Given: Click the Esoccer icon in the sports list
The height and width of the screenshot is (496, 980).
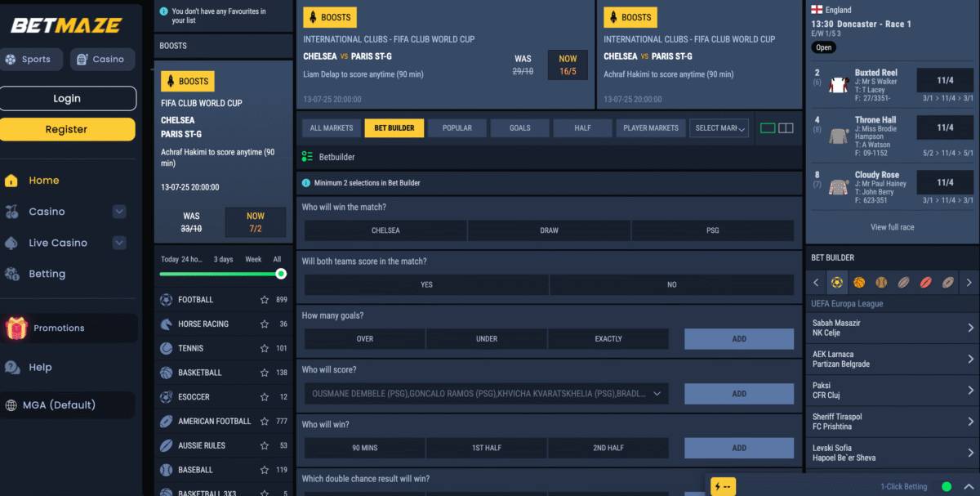Looking at the screenshot, I should pos(167,397).
